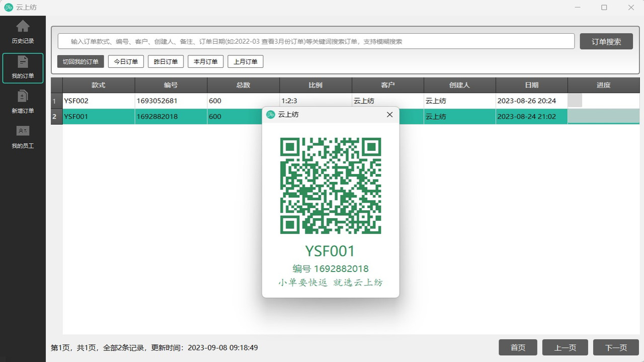
Task: Switch to 上月订单 view
Action: tap(245, 61)
